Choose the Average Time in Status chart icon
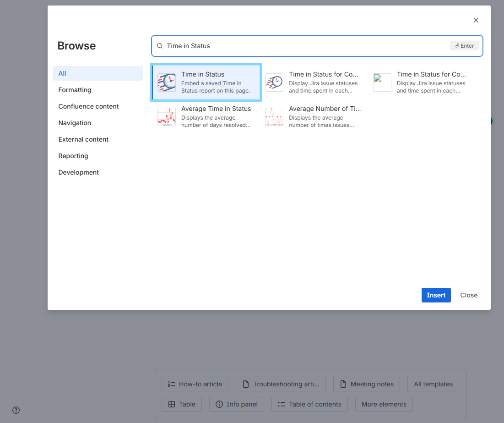The width and height of the screenshot is (504, 423). pos(167,117)
